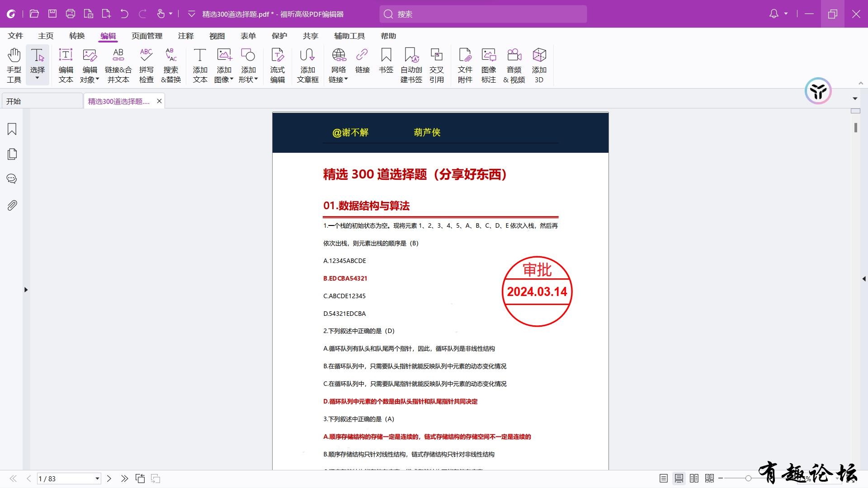Viewport: 868px width, 488px height.
Task: Click the Add Article Box (添加文章框) tool
Action: [x=307, y=66]
